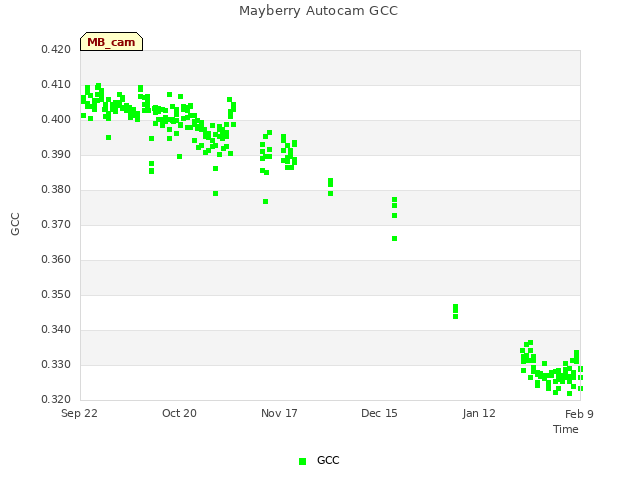The image size is (640, 480).
Task: Click the vertical GCC y-axis title
Action: [15, 224]
